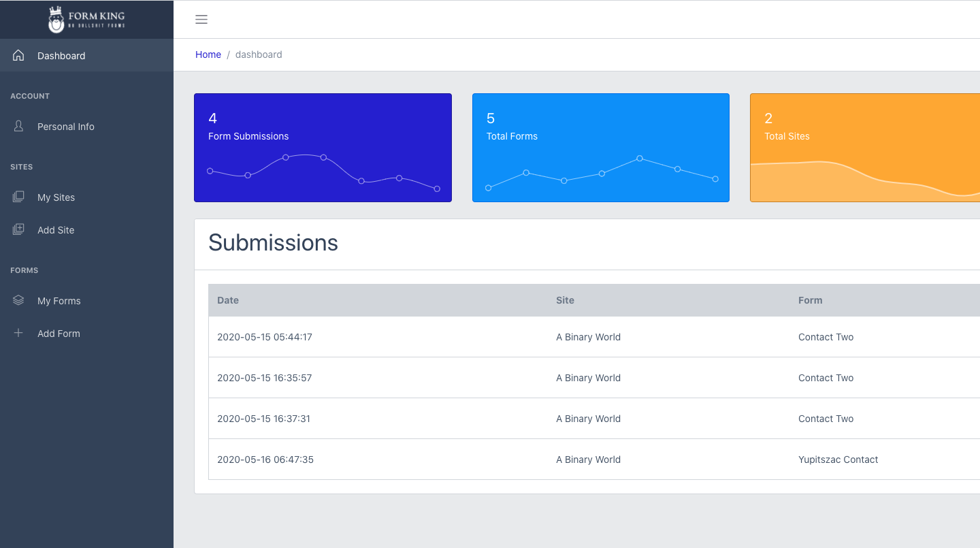The height and width of the screenshot is (548, 980).
Task: Open the Total Forms stats card
Action: [x=601, y=148]
